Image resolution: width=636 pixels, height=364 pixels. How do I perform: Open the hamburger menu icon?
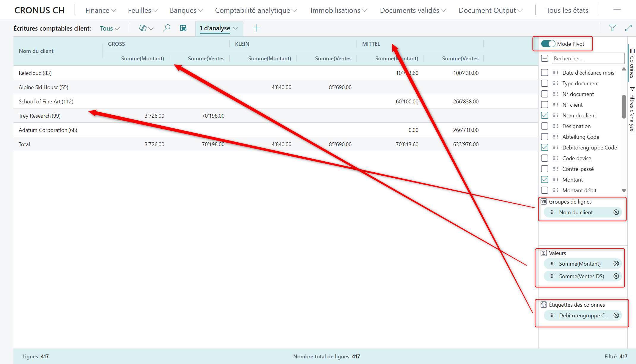617,10
